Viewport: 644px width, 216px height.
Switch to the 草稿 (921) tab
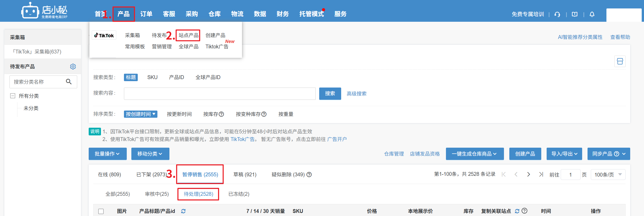point(245,175)
